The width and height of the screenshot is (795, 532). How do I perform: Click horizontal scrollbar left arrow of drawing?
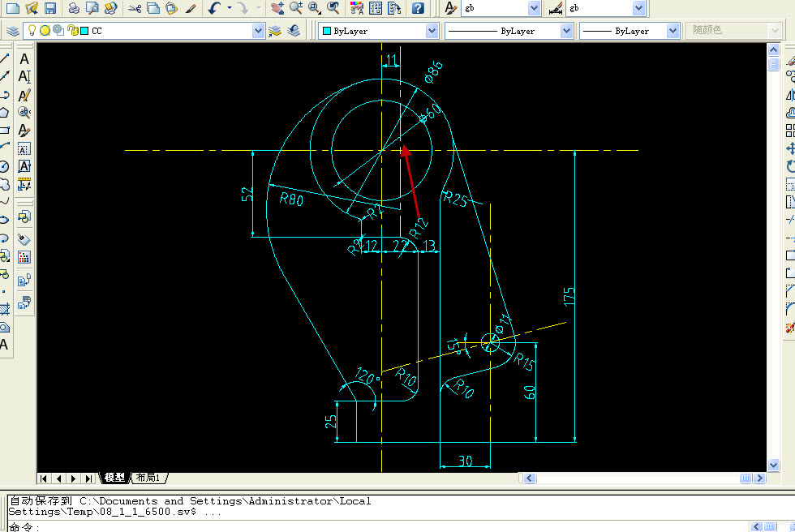(x=530, y=478)
